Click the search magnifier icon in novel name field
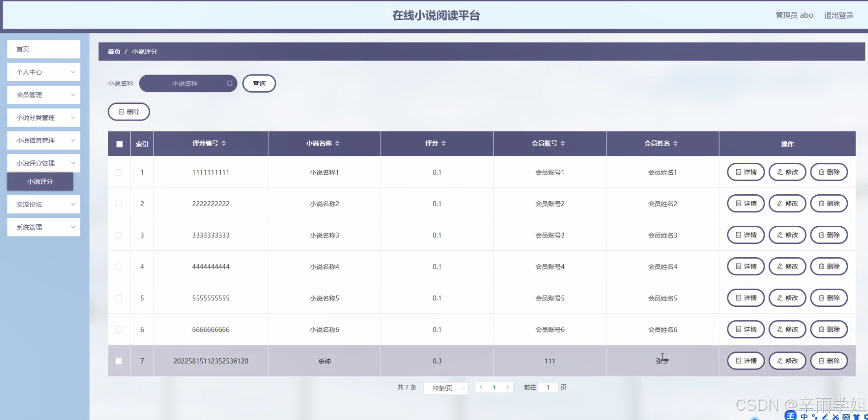Viewport: 868px width, 420px height. coord(229,83)
